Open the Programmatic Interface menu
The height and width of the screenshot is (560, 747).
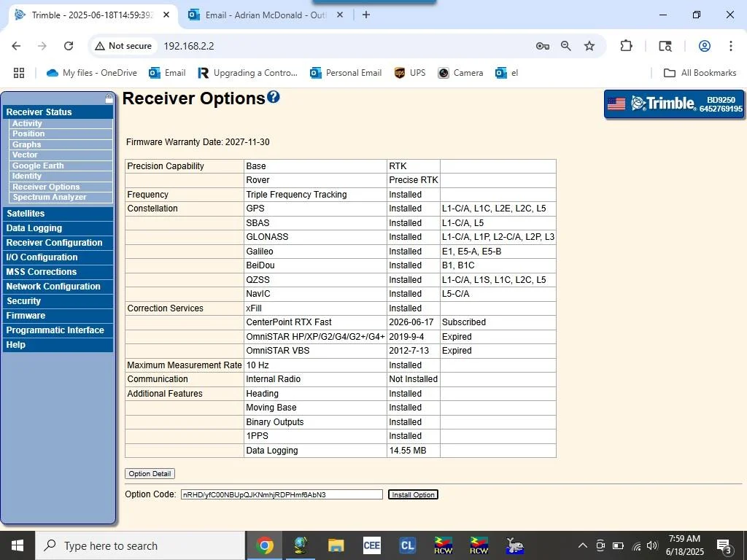point(58,330)
